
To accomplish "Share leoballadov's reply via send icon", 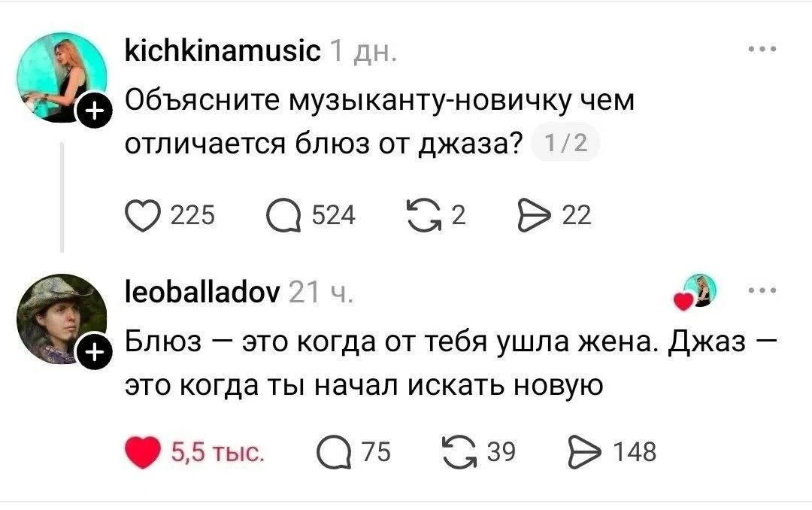I will point(585,453).
